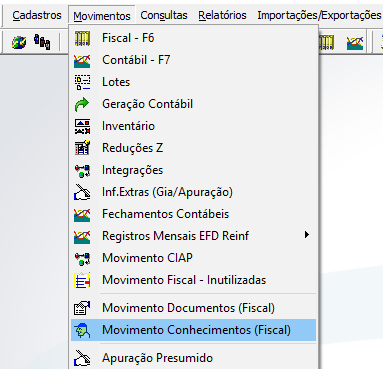The width and height of the screenshot is (383, 369).
Task: Click the Reduções Z register icon
Action: pos(82,148)
